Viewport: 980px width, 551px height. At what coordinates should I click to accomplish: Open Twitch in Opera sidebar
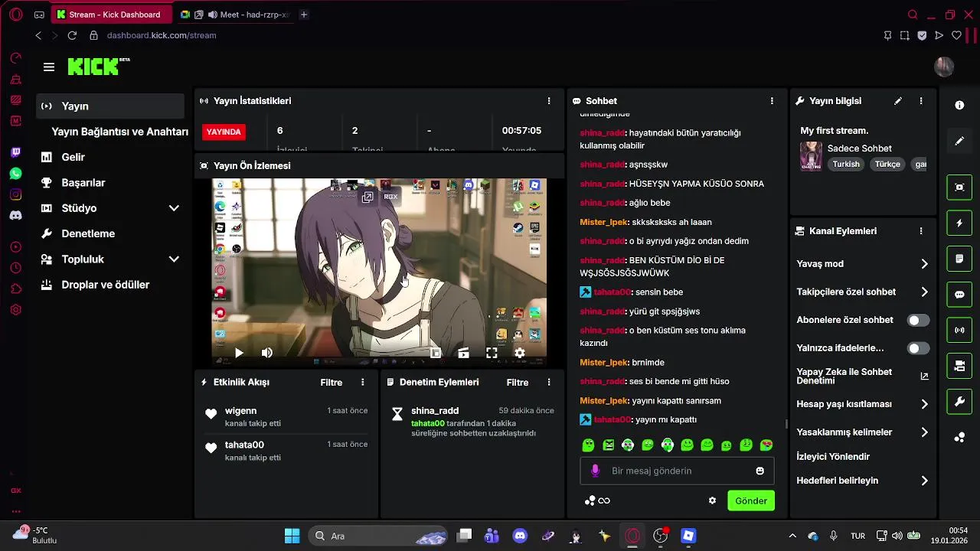pos(15,153)
